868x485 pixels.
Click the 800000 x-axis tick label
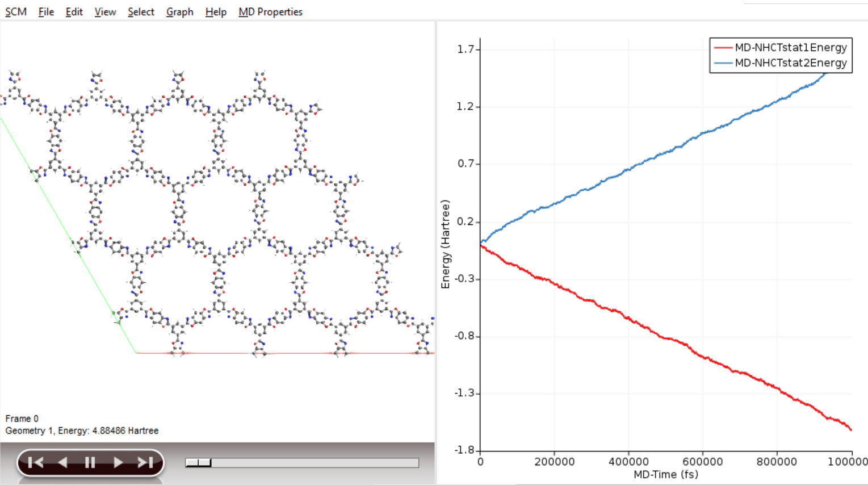click(777, 462)
